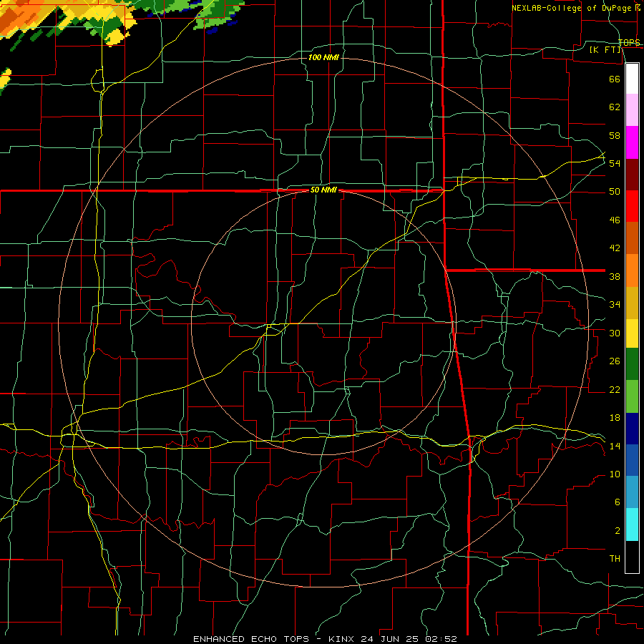Click the 6 legend value

pyautogui.click(x=617, y=502)
